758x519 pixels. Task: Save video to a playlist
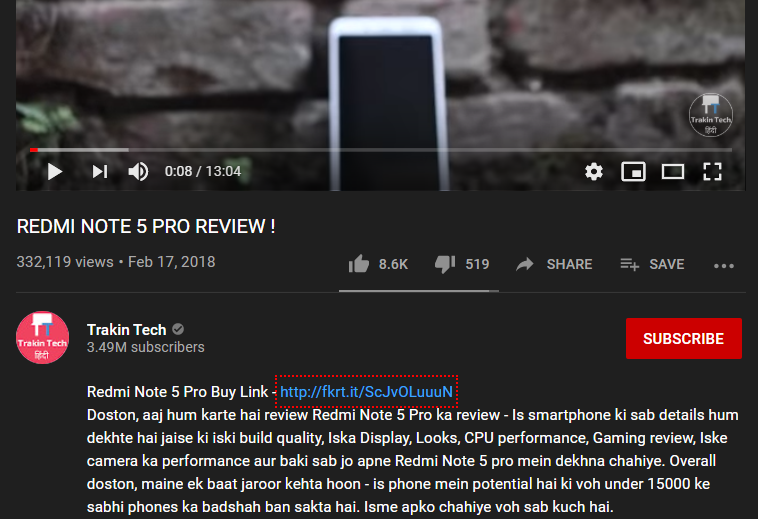pos(652,264)
